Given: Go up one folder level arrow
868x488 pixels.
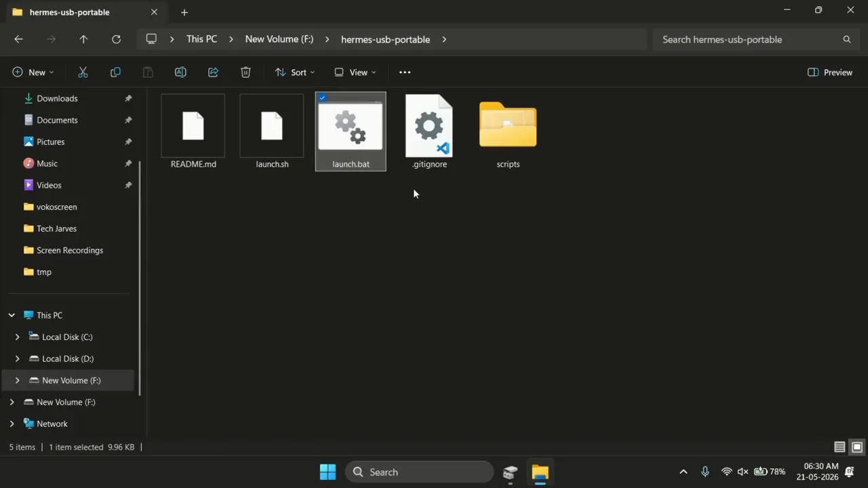Looking at the screenshot, I should [x=83, y=39].
